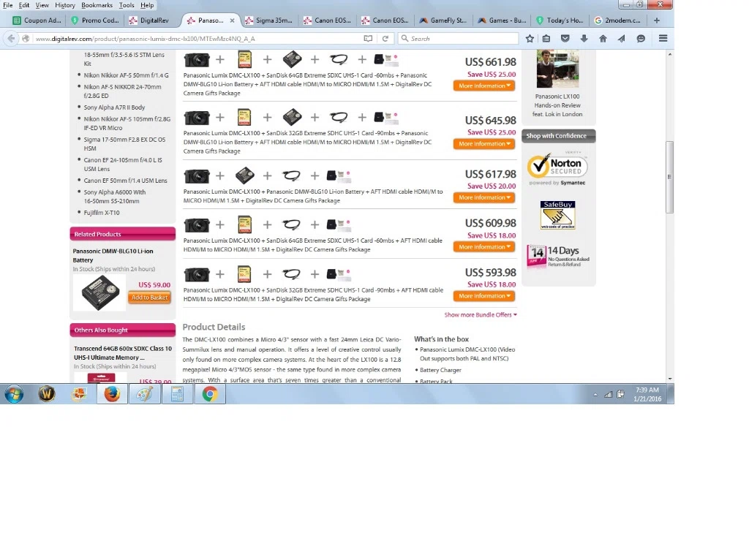Open the Windows Start menu
Viewport: 749px width, 560px height.
(14, 394)
